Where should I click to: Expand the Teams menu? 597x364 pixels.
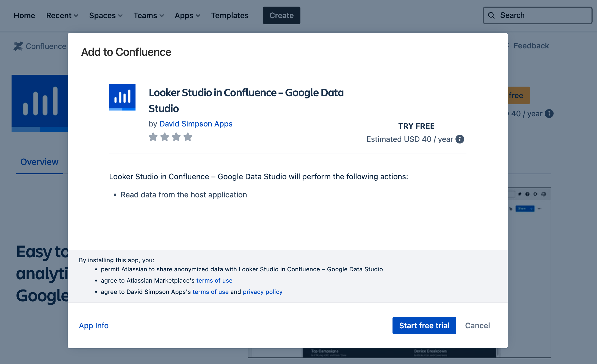click(x=148, y=15)
